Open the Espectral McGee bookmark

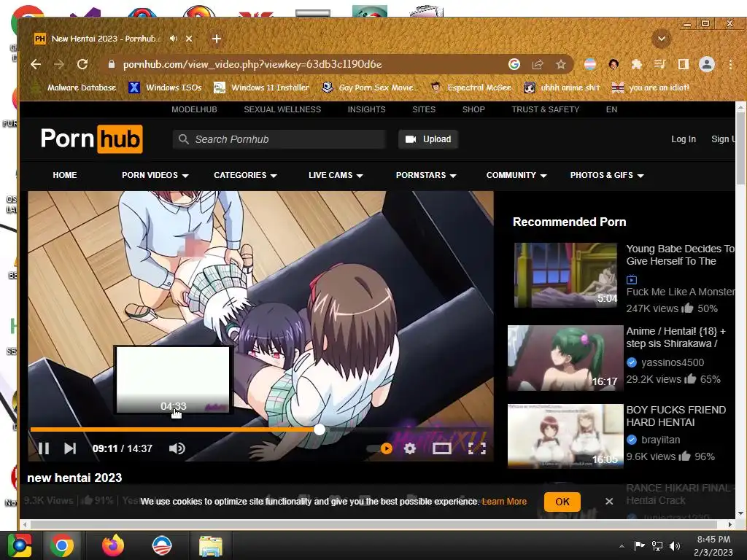[x=471, y=87]
